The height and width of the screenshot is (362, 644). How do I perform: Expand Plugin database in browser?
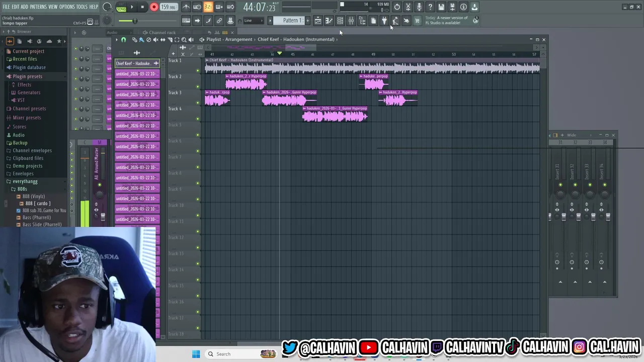29,67
